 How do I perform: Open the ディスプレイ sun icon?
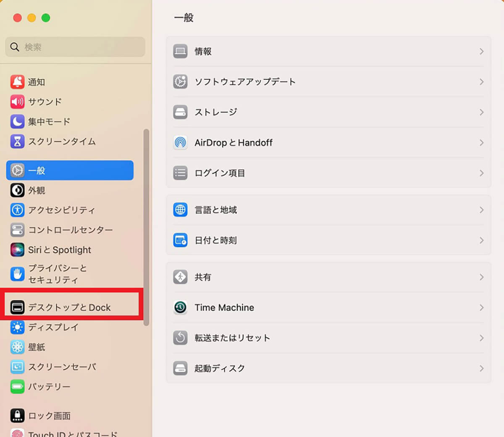17,327
